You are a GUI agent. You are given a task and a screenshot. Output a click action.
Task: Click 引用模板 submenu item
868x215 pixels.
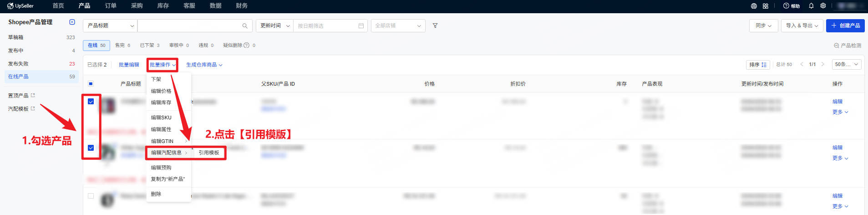click(x=209, y=153)
